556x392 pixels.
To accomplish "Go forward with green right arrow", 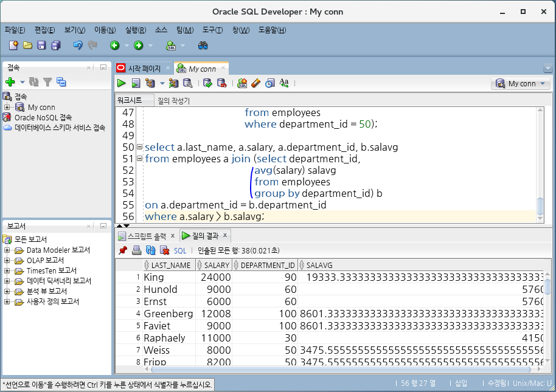I will click(139, 46).
